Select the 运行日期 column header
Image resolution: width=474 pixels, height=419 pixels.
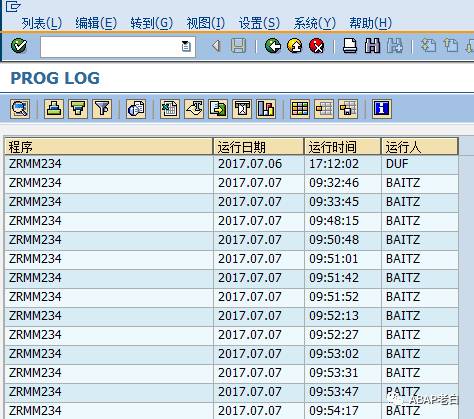[x=259, y=146]
